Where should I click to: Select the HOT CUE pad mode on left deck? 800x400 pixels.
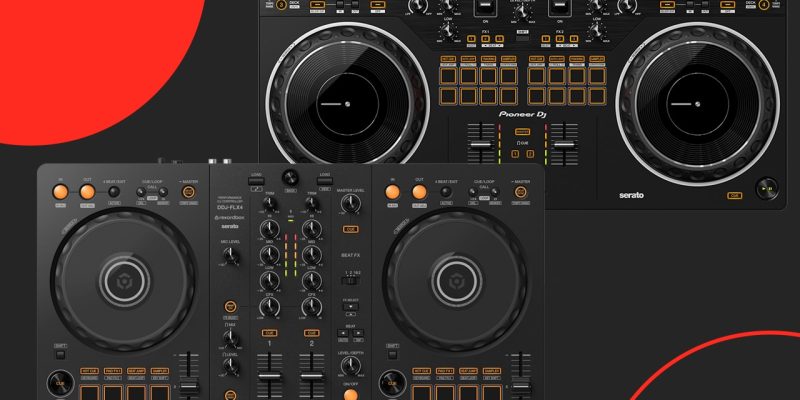coord(87,371)
